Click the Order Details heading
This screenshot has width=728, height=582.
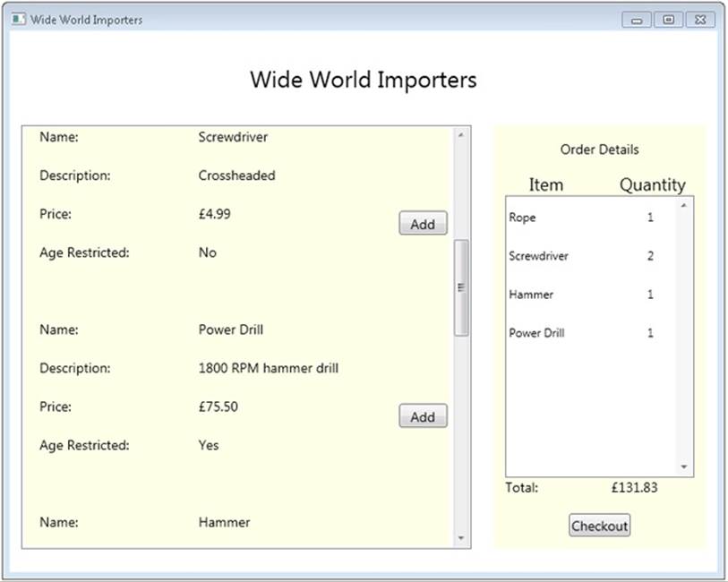(x=599, y=150)
